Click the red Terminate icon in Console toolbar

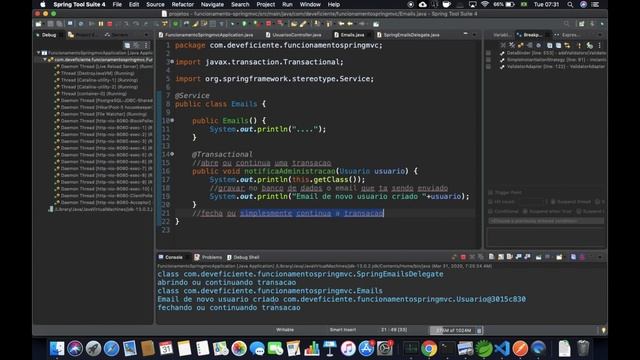pyautogui.click(x=463, y=257)
